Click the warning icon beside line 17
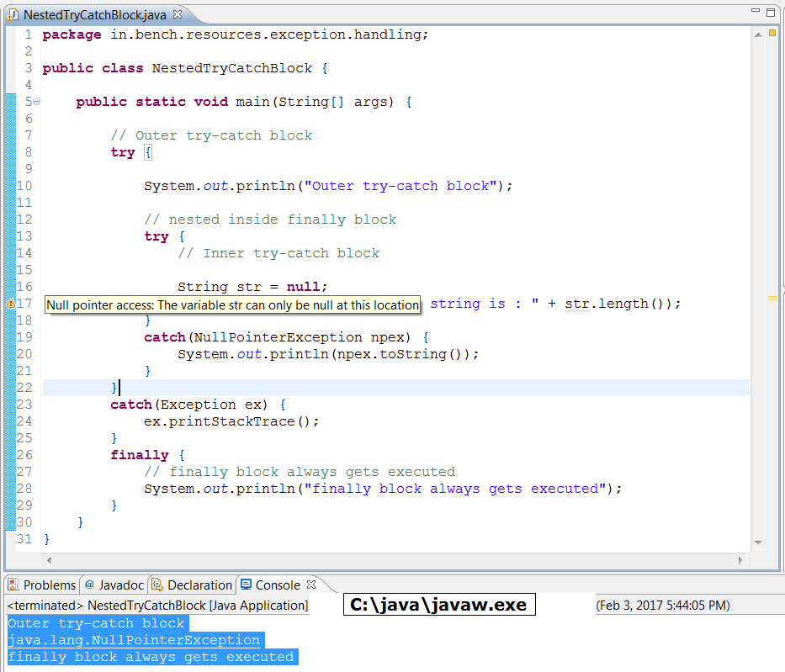785x672 pixels. [11, 303]
